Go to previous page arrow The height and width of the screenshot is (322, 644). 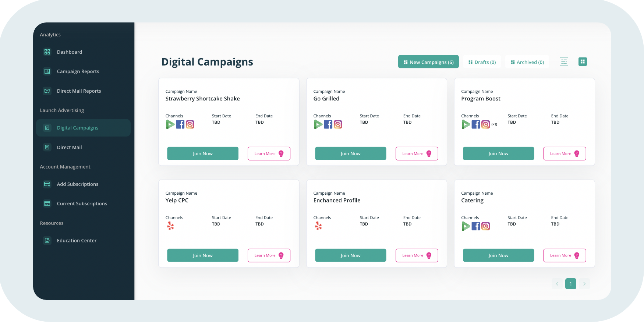pyautogui.click(x=557, y=284)
